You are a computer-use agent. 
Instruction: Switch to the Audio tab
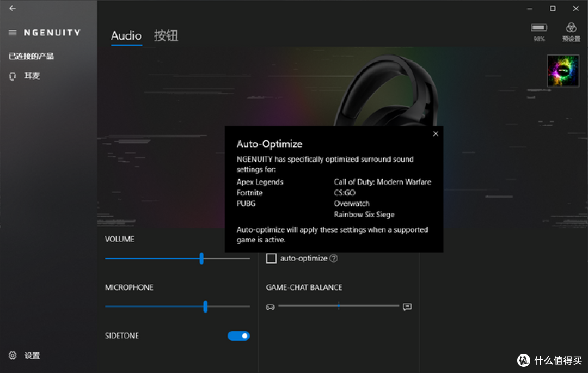126,35
